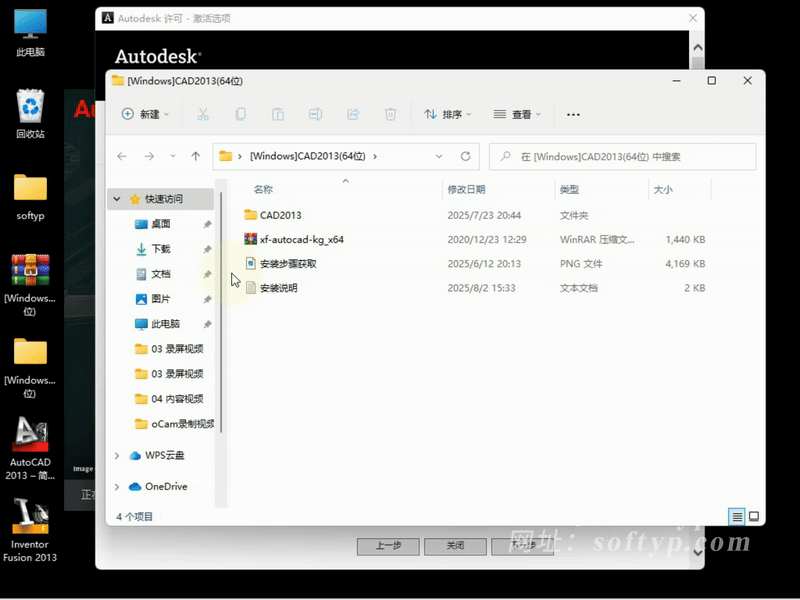Click the 2025/8/2 15:33 date cell
The image size is (800, 600).
point(481,288)
